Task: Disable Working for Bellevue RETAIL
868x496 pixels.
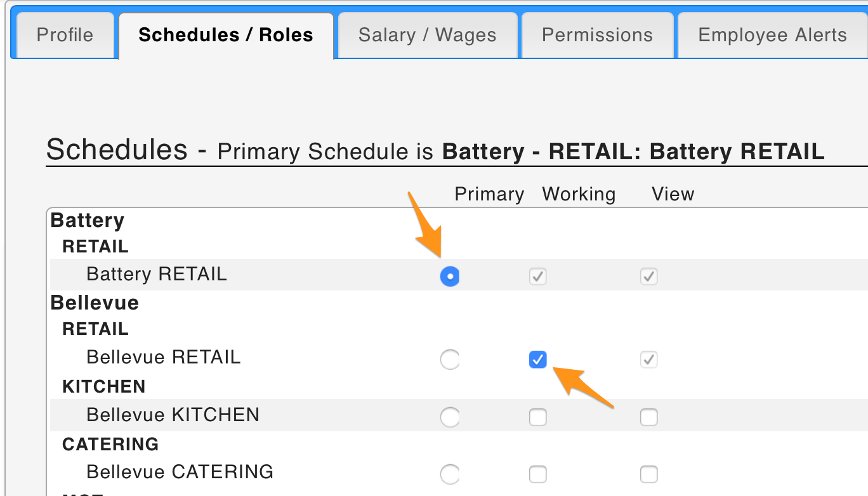Action: 537,359
